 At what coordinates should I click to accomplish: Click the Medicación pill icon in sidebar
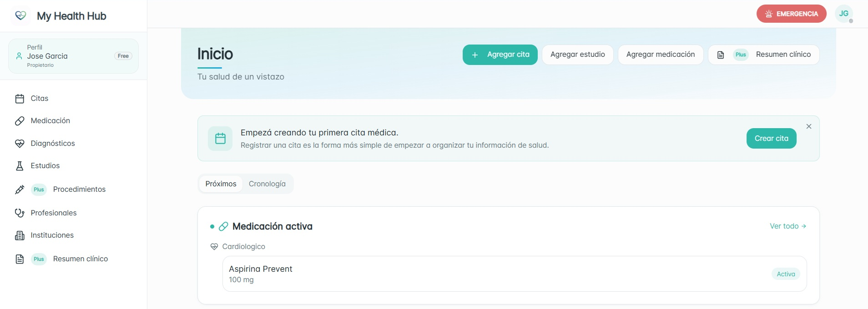pyautogui.click(x=20, y=121)
